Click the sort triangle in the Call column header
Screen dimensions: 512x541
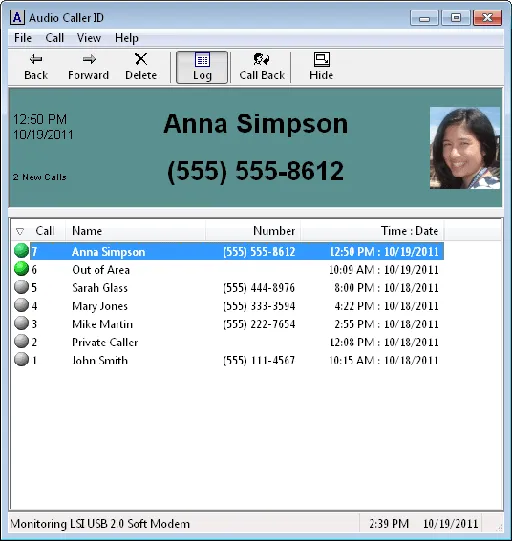coord(20,231)
